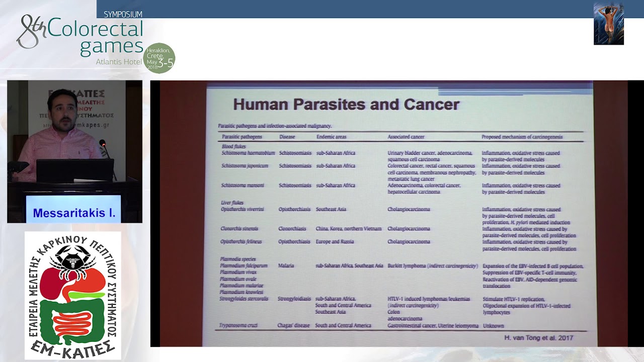
Task: Click the 'Plasmodium malariae' entry
Action: pyautogui.click(x=241, y=286)
